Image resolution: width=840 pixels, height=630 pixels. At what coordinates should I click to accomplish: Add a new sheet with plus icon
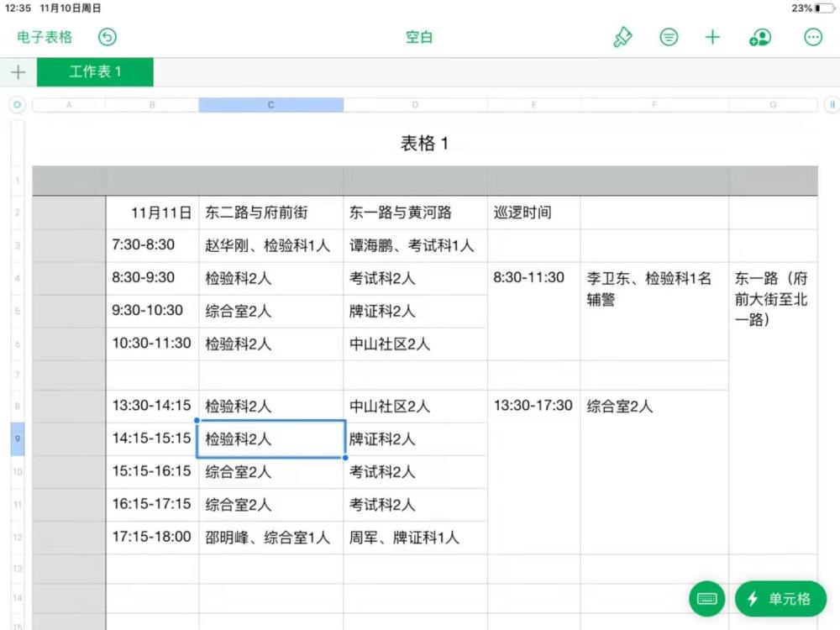click(18, 71)
